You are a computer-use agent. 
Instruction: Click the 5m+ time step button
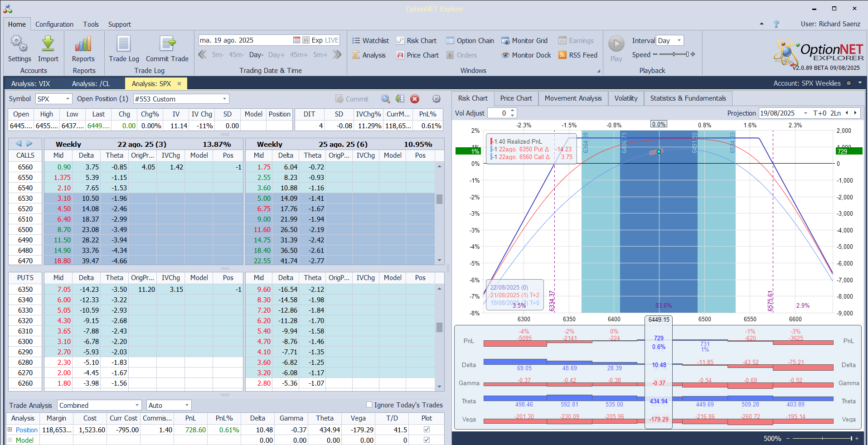coord(320,55)
